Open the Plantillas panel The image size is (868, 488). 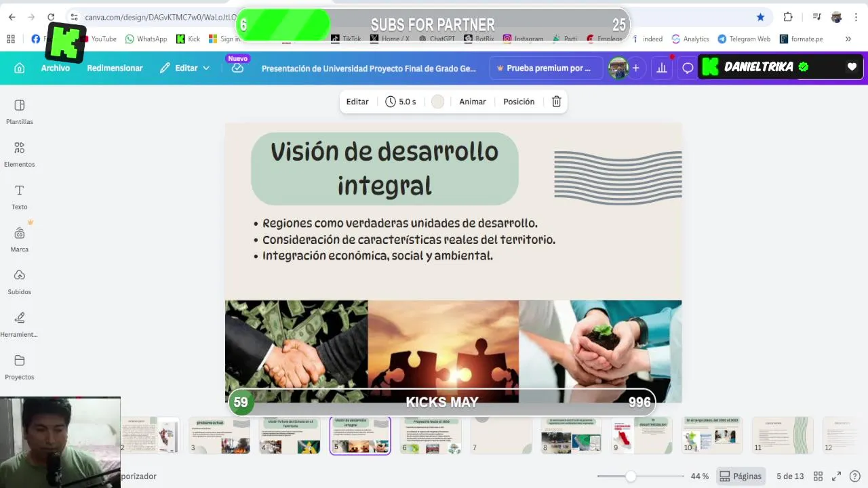click(19, 113)
